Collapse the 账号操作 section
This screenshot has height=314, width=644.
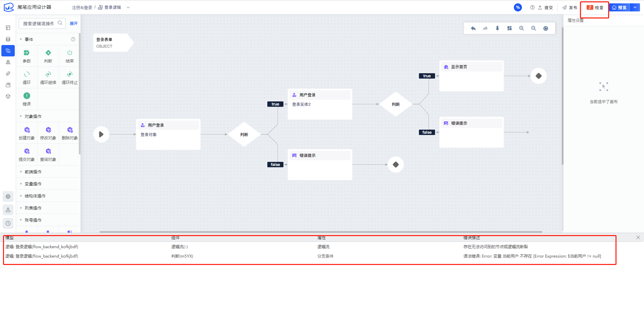tap(21, 220)
